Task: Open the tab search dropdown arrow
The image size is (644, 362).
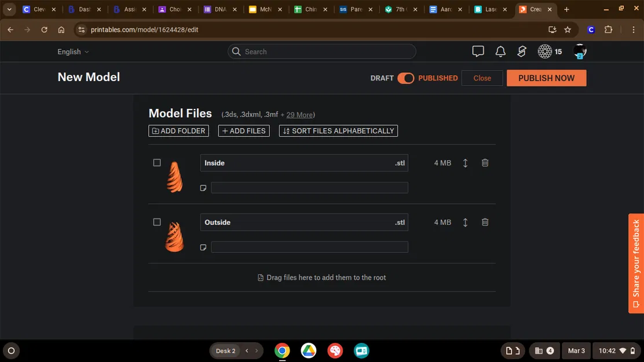Action: coord(9,9)
